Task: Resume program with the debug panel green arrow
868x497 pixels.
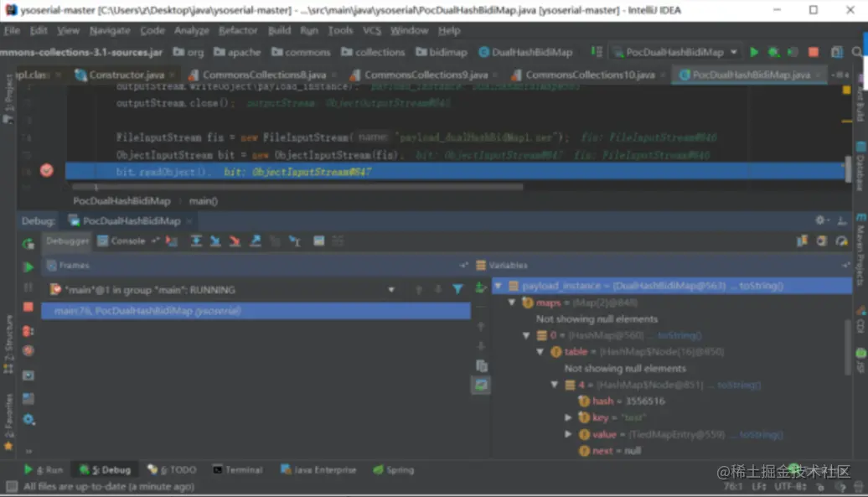Action: point(28,267)
